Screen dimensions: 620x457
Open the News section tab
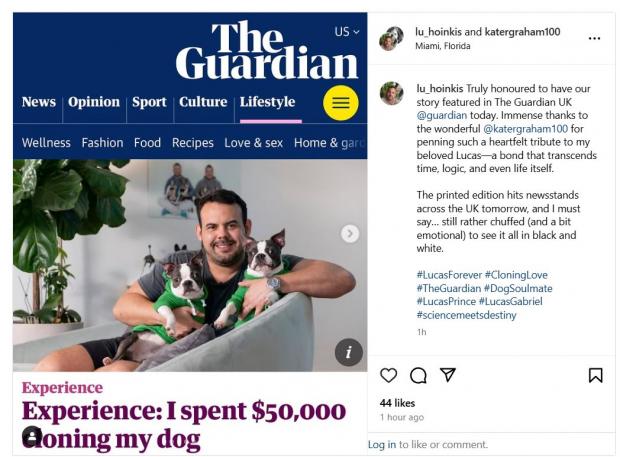coord(39,102)
